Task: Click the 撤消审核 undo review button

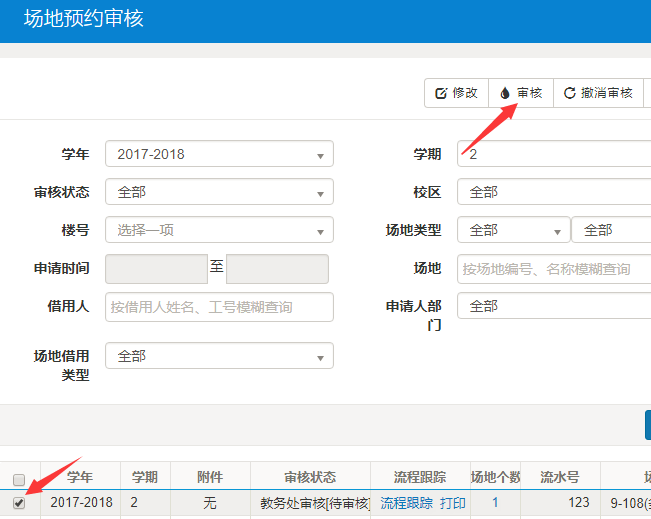Action: pos(598,93)
